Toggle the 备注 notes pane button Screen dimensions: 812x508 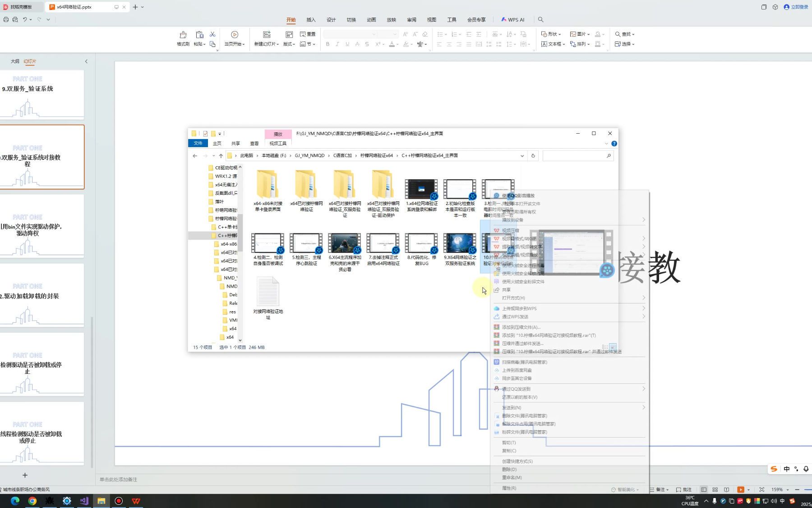pos(659,489)
